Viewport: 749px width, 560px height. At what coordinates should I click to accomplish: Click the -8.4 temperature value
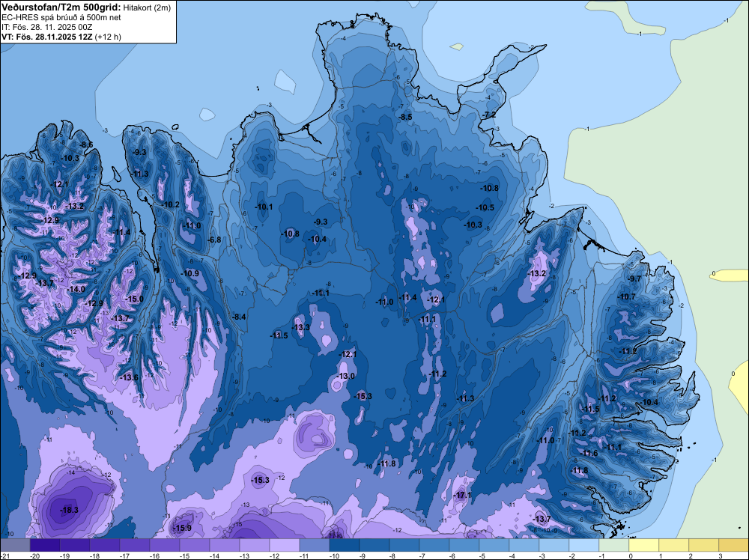point(239,317)
